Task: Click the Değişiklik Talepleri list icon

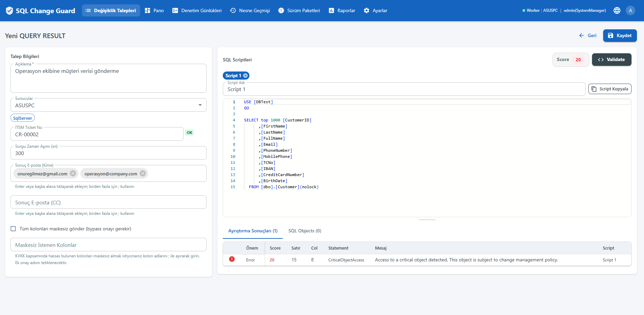Action: (x=88, y=10)
